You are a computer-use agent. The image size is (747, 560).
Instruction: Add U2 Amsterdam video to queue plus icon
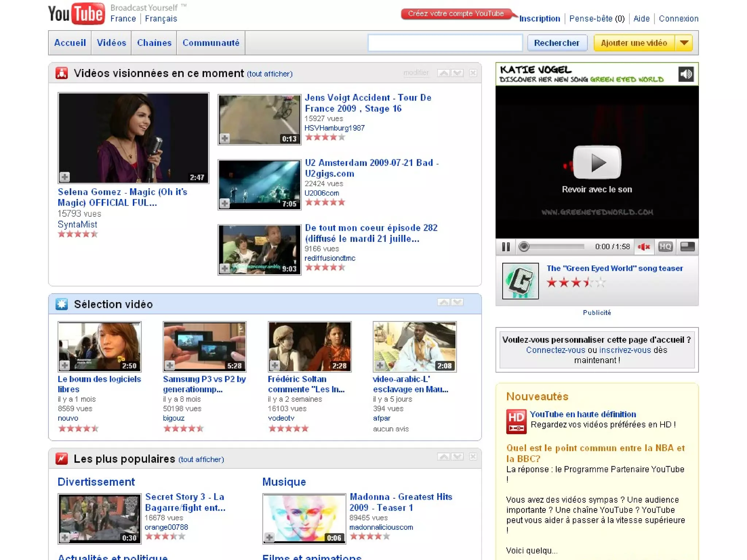pyautogui.click(x=225, y=203)
